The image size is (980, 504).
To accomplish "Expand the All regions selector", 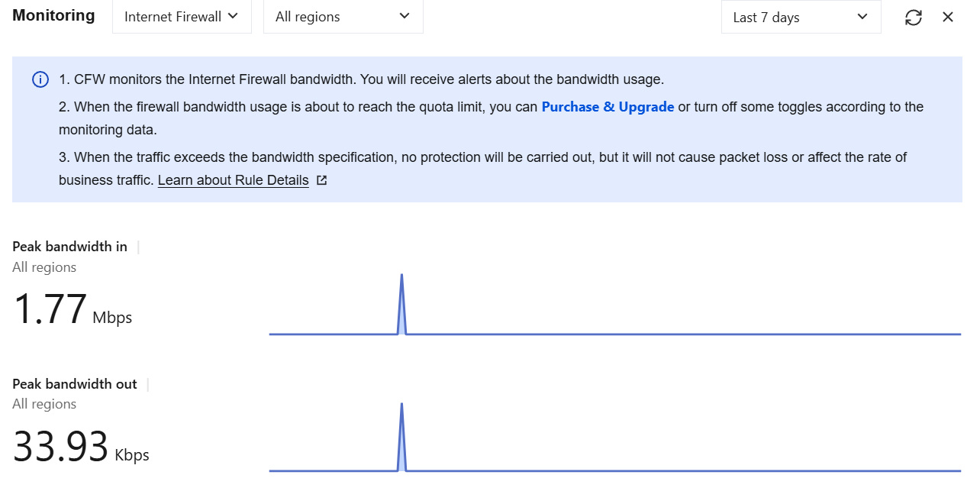I will point(343,17).
